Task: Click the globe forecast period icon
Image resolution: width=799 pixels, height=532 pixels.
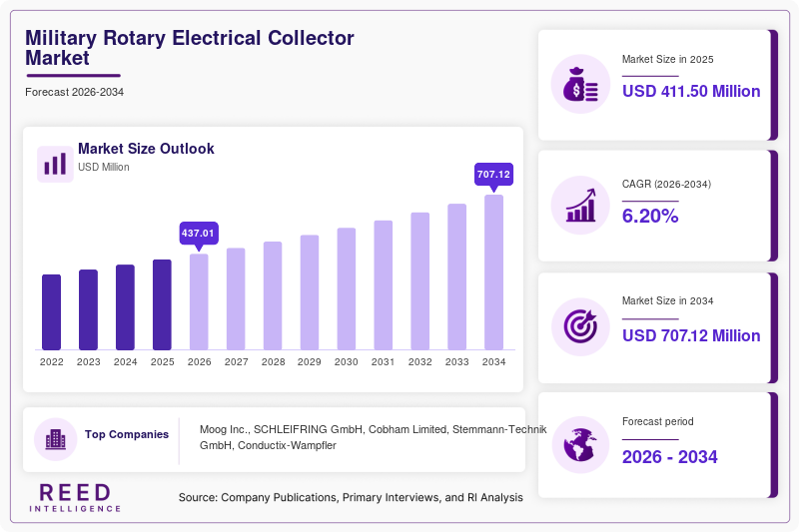Action: (580, 445)
